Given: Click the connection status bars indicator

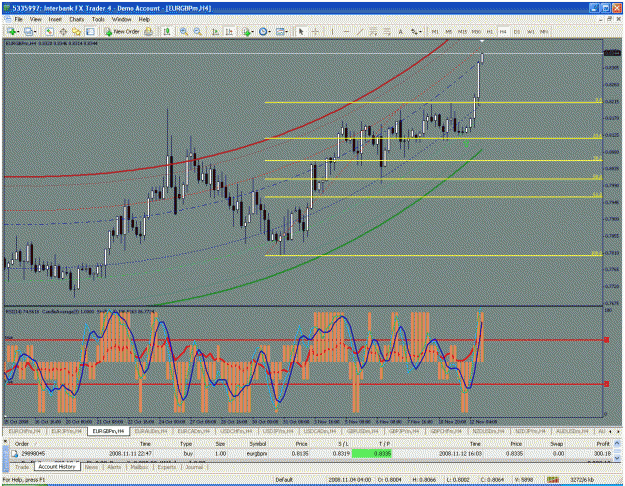Looking at the screenshot, I should [x=552, y=480].
